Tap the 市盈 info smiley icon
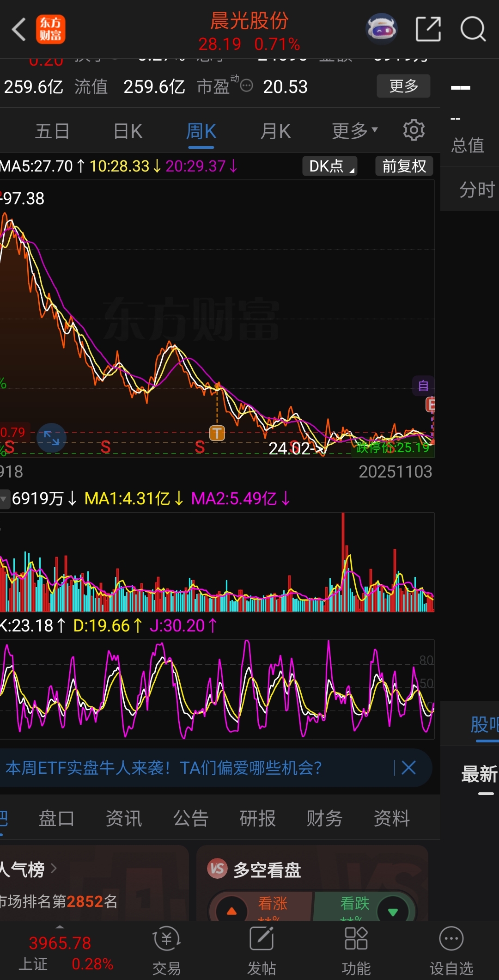 247,86
